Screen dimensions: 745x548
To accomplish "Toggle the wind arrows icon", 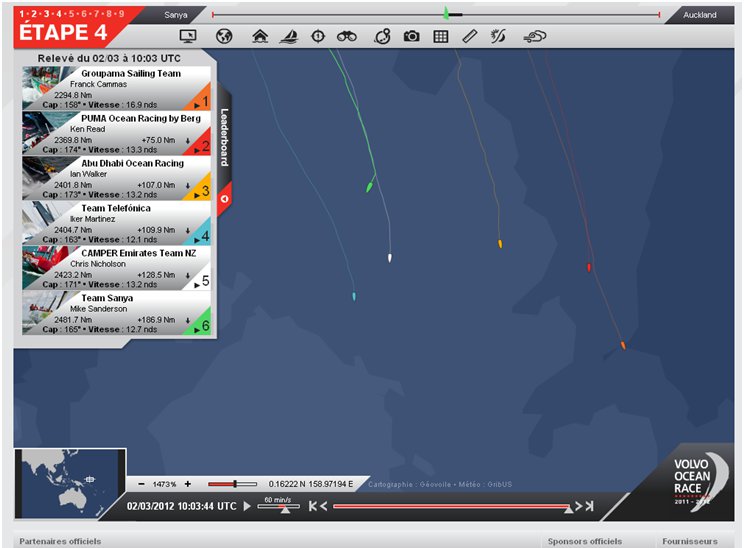I will pos(498,36).
